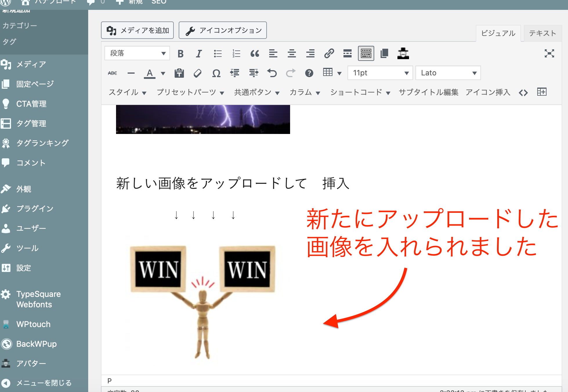Enter distraction-free fullscreen mode
This screenshot has width=568, height=392.
pyautogui.click(x=549, y=54)
